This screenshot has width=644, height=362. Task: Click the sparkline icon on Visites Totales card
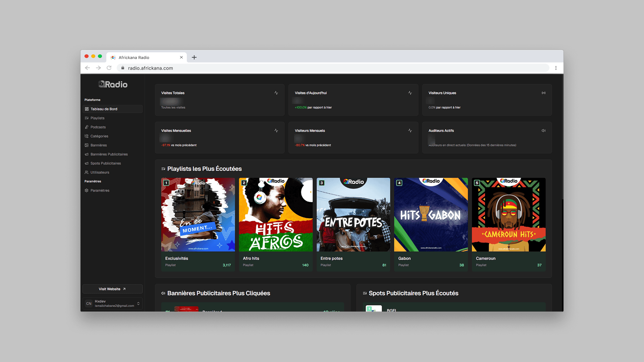point(276,93)
